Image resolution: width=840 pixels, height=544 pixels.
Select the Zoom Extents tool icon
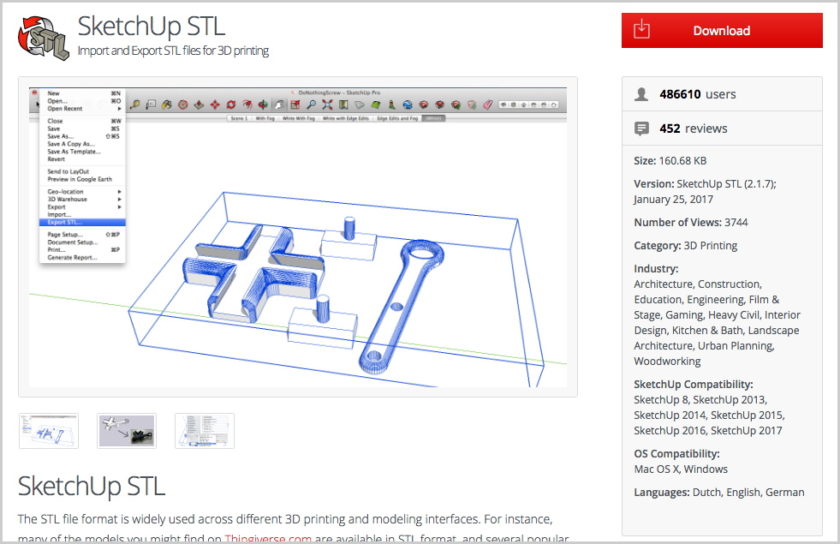pos(327,105)
